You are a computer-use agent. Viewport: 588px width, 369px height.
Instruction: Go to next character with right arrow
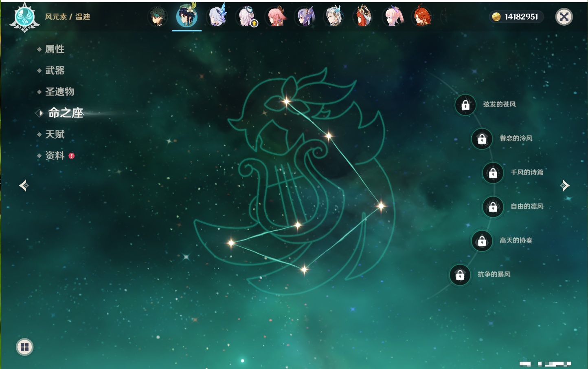click(565, 186)
